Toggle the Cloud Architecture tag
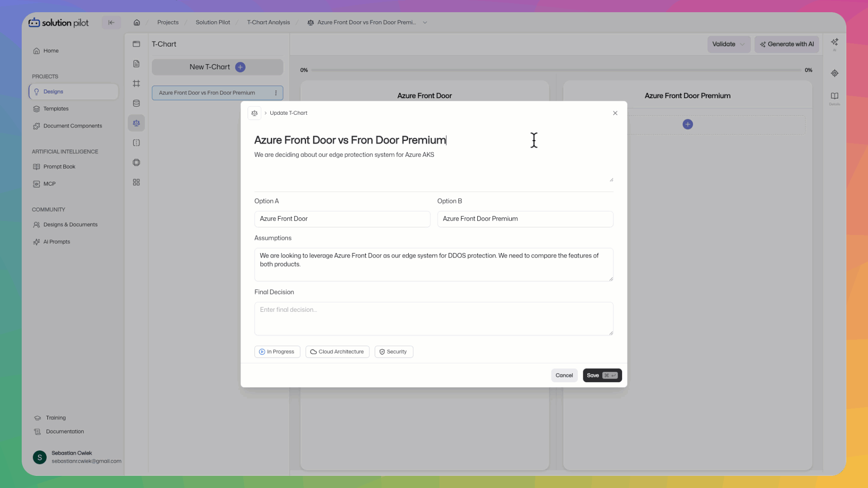The image size is (868, 488). click(337, 352)
